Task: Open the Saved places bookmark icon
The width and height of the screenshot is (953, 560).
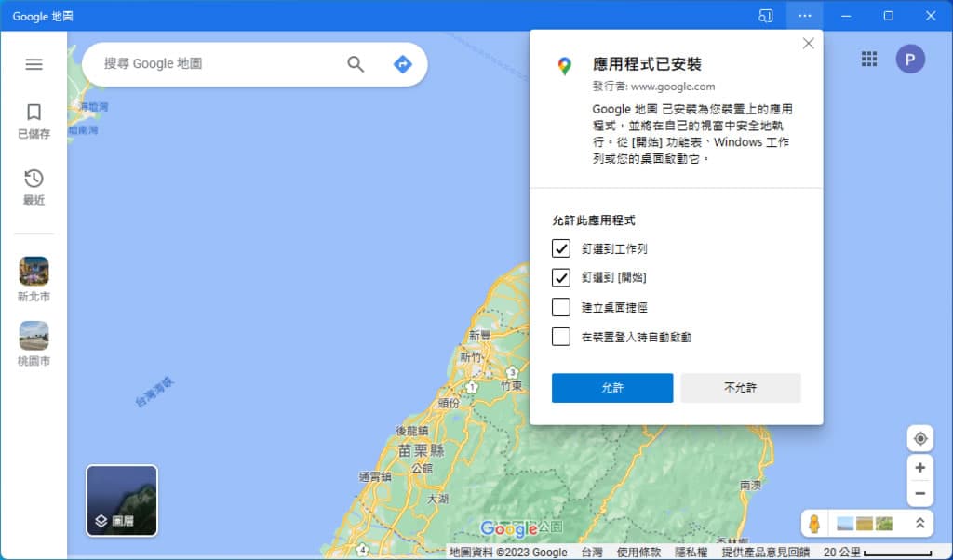Action: click(x=34, y=121)
